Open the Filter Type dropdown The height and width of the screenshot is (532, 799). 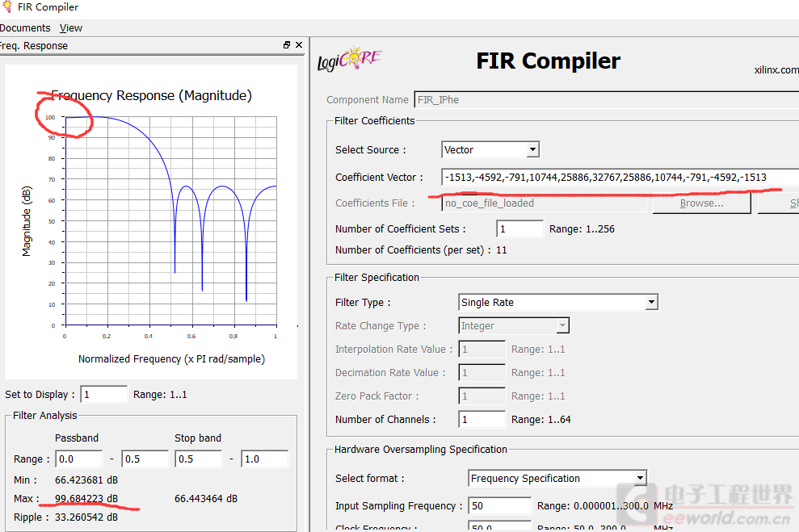[x=558, y=303]
